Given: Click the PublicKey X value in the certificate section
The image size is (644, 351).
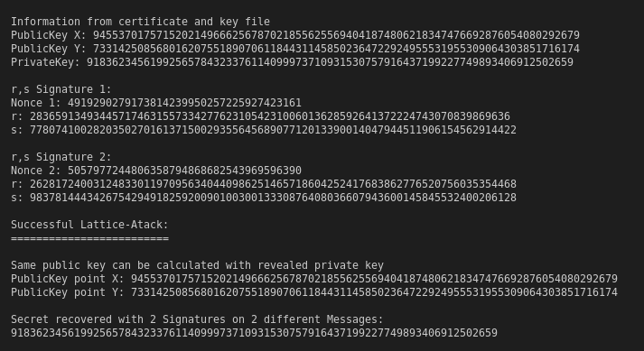Looking at the screenshot, I should pyautogui.click(x=336, y=35).
